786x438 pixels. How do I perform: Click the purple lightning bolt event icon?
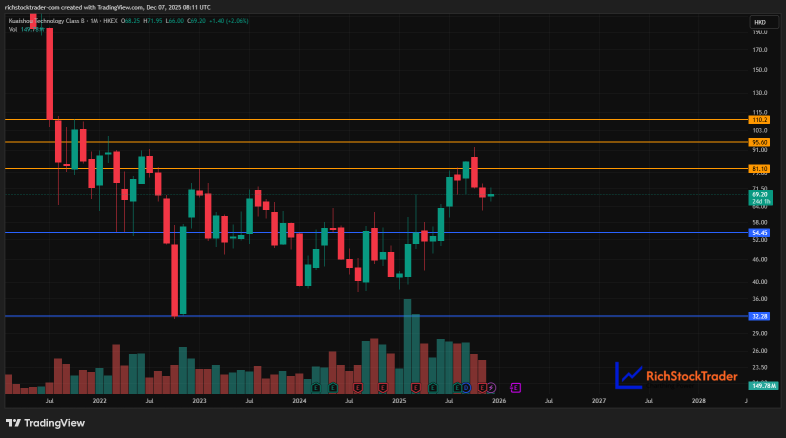(491, 387)
